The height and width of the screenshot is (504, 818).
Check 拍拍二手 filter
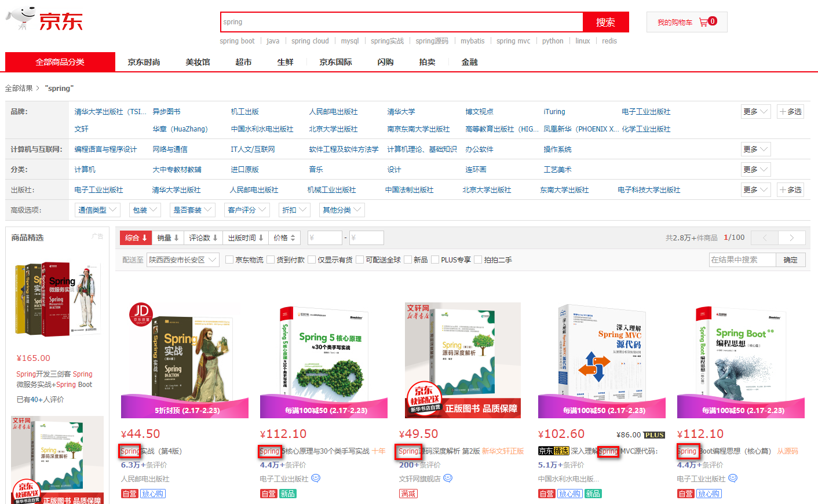tap(478, 260)
